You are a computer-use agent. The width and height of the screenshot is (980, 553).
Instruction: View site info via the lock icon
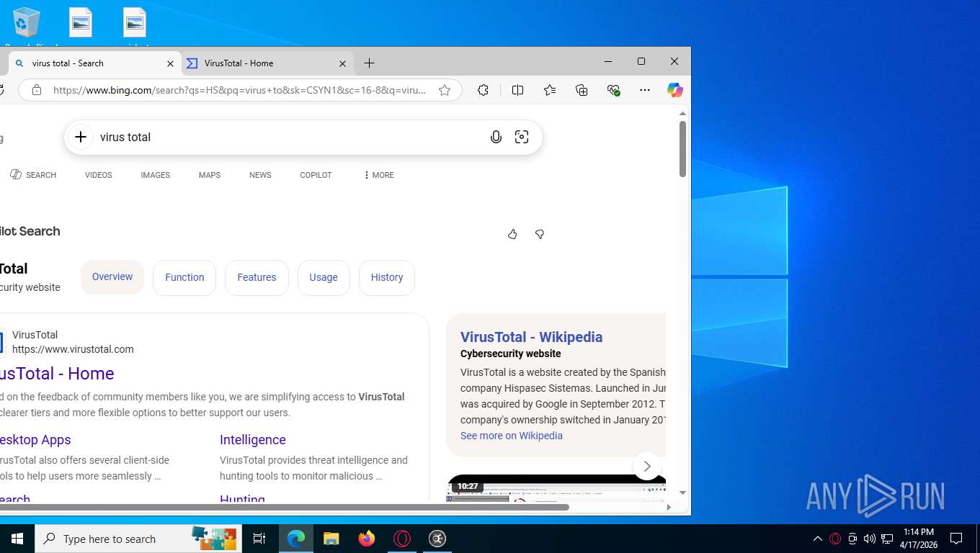coord(37,90)
